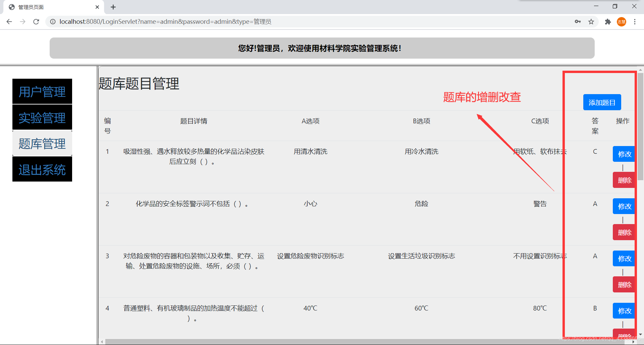Click 删除 for question 1
Image resolution: width=644 pixels, height=345 pixels.
point(624,180)
